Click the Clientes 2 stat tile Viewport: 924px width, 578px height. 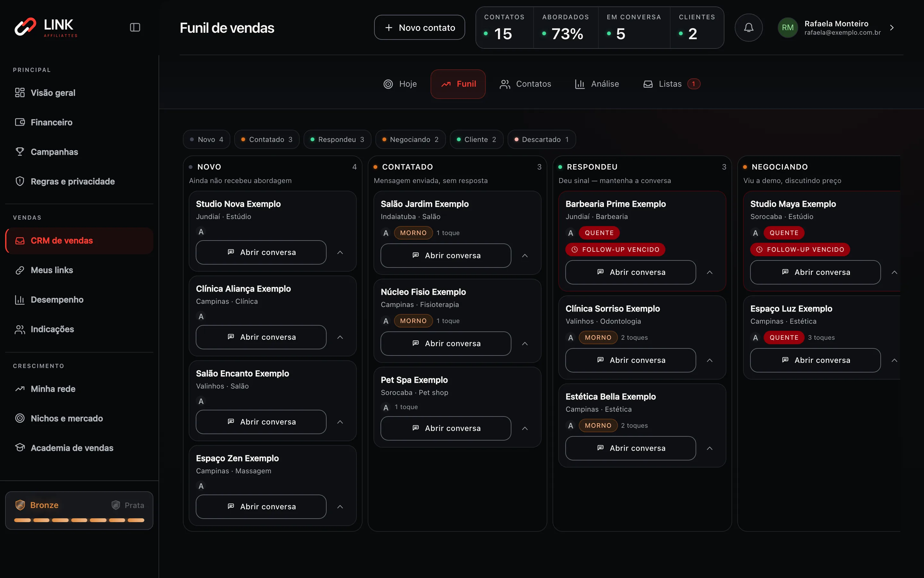tap(697, 28)
